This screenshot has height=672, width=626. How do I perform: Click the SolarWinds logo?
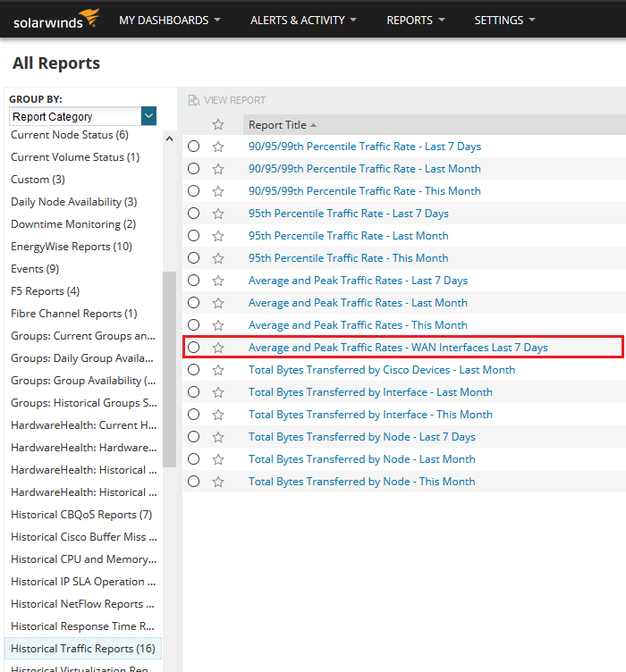tap(56, 19)
